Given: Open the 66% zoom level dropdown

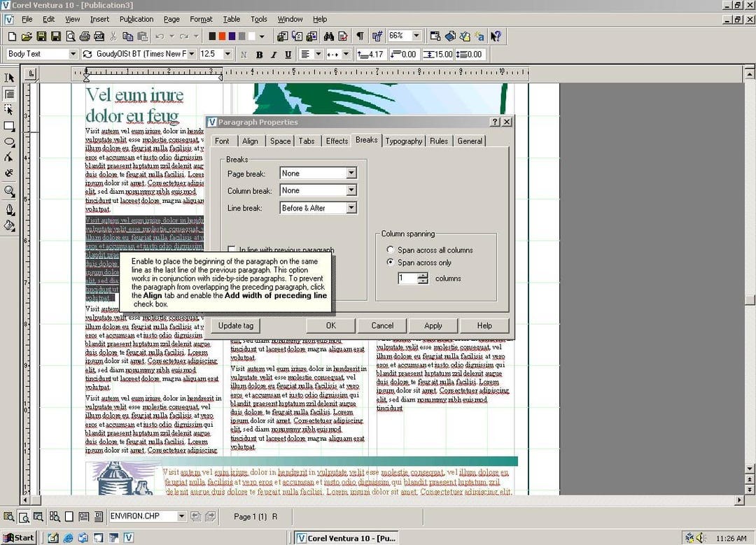Looking at the screenshot, I should [x=416, y=36].
